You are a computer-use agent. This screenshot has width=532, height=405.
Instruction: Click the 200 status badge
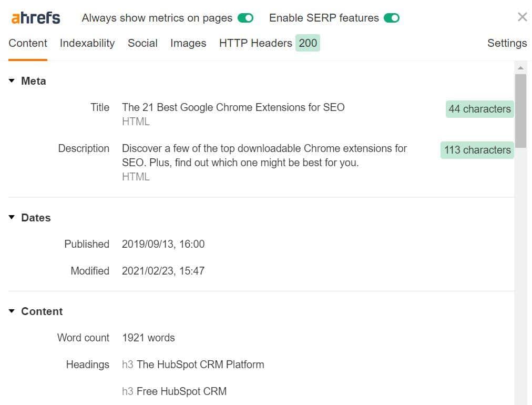[x=308, y=43]
